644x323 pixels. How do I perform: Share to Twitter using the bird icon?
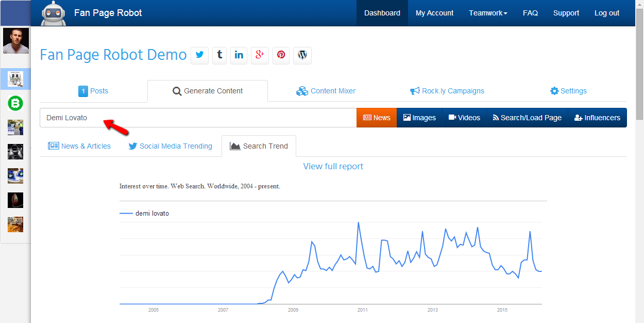[x=200, y=55]
